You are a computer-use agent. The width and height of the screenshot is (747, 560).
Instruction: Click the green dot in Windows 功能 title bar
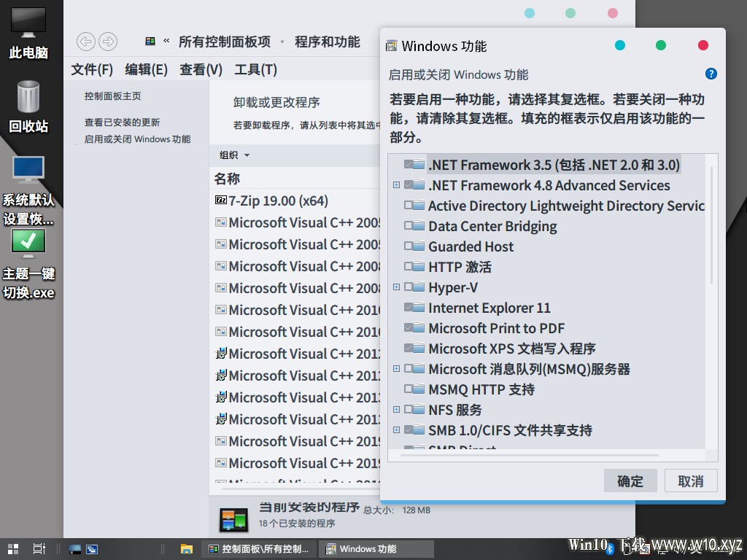(661, 45)
